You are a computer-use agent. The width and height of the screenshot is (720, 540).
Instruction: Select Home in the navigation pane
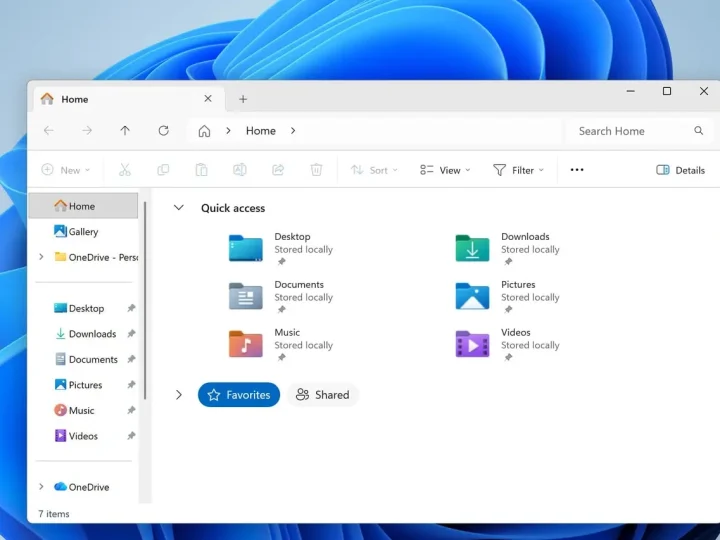click(x=83, y=206)
